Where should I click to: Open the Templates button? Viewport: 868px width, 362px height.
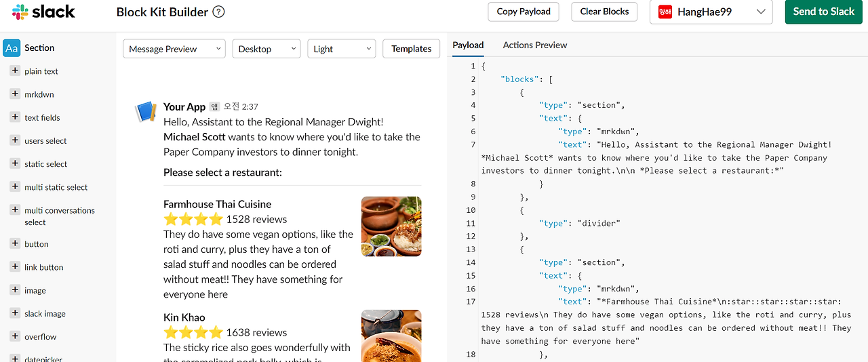(412, 49)
